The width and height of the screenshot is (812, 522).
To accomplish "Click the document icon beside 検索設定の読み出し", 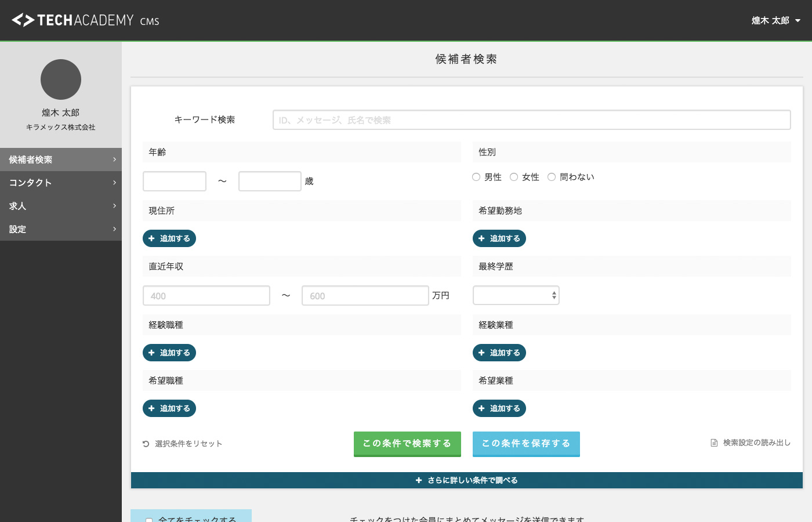I will (x=714, y=443).
